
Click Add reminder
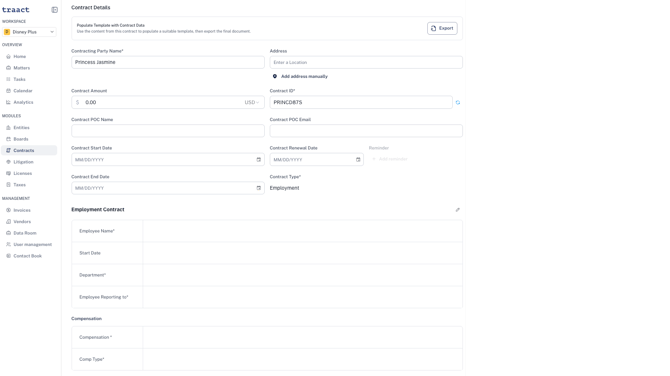click(390, 159)
